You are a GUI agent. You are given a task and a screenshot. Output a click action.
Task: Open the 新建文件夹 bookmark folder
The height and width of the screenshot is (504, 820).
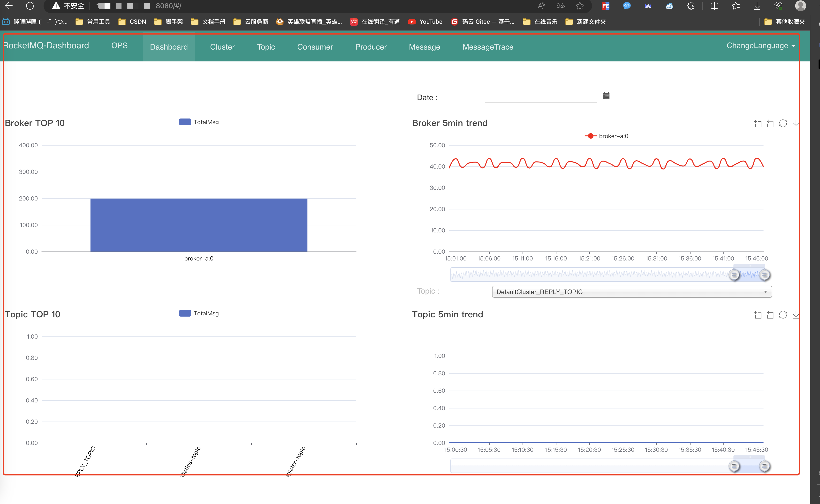[586, 22]
